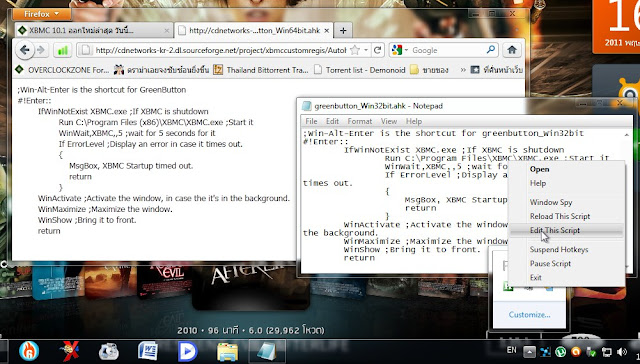
Task: Select Reload This Script menu entry
Action: coord(567,216)
